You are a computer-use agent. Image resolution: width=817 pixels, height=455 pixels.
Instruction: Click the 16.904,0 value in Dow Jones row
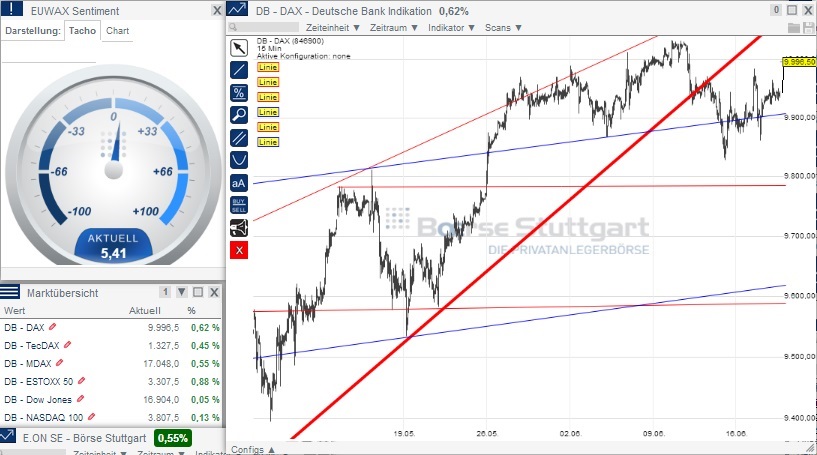[161, 399]
